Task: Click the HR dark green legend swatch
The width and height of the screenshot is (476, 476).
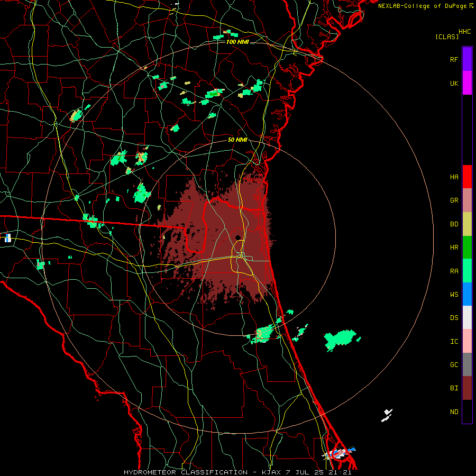Action: point(467,248)
